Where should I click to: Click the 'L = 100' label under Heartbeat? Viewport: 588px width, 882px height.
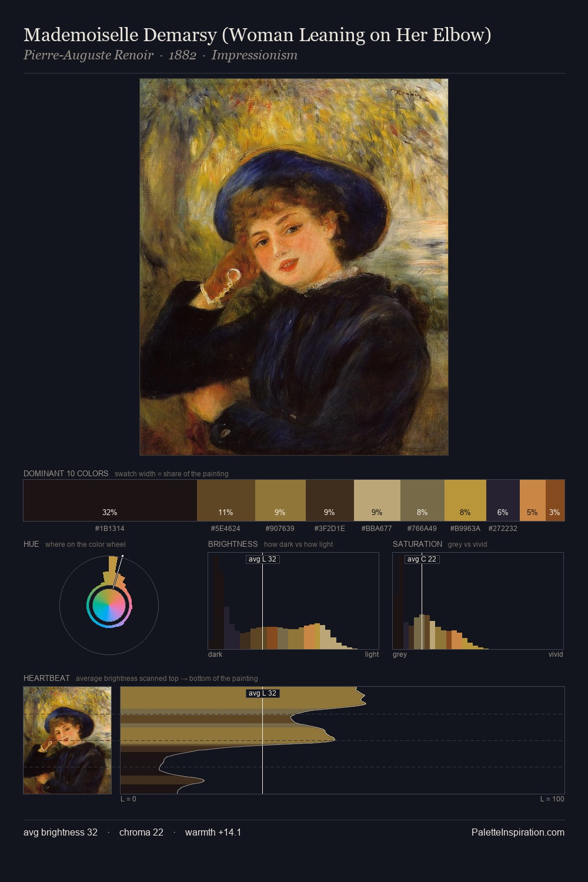pos(552,799)
